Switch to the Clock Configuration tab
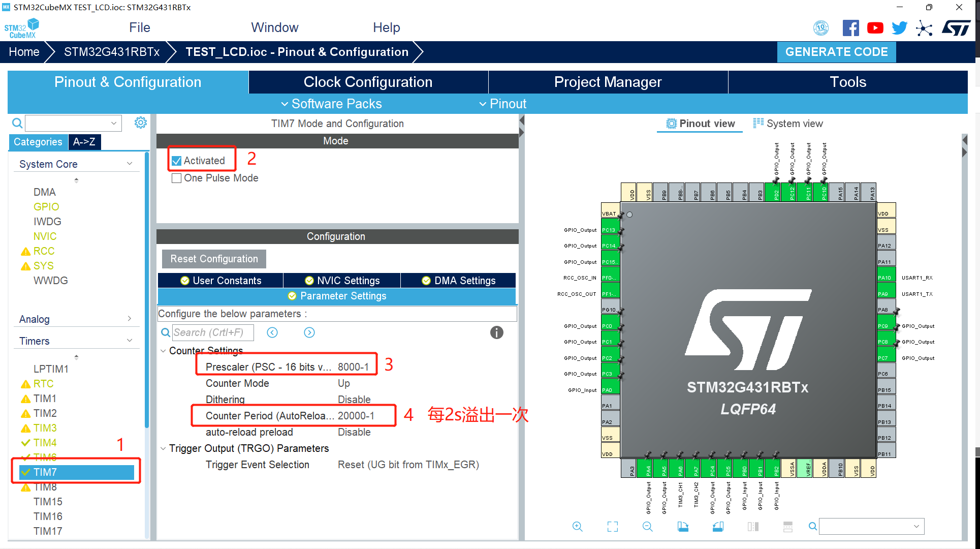This screenshot has height=549, width=980. (368, 82)
